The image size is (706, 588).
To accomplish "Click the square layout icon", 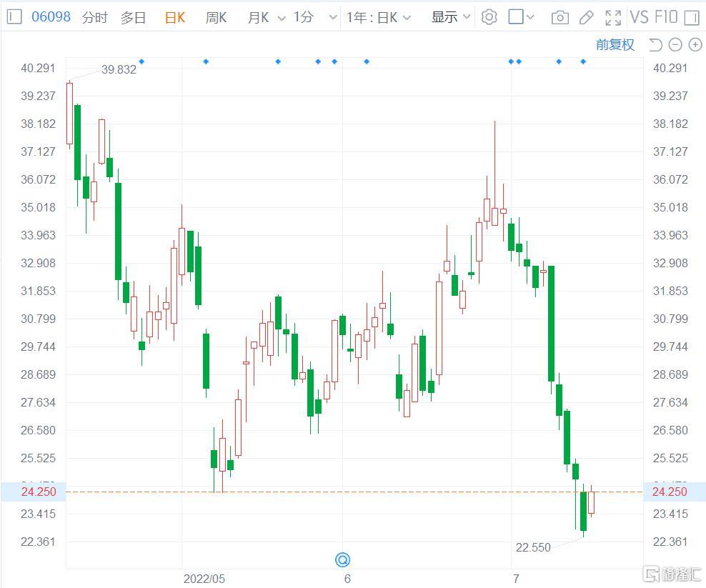I will point(515,16).
